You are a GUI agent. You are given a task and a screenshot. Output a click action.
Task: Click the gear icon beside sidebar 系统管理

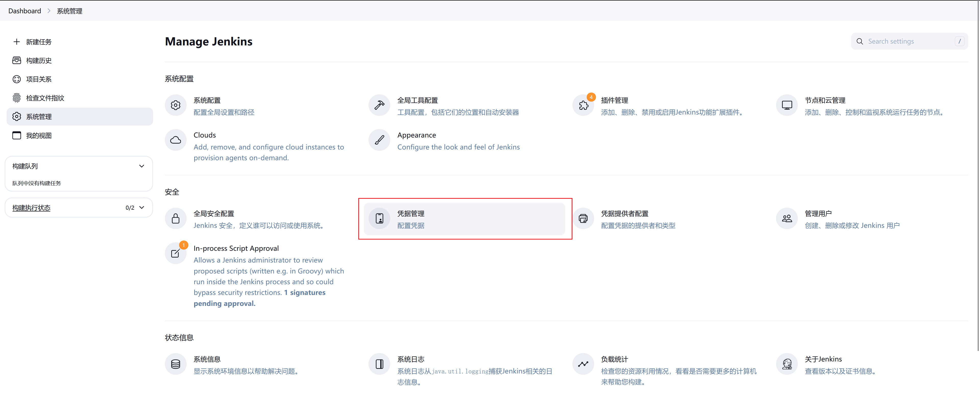pos(16,116)
